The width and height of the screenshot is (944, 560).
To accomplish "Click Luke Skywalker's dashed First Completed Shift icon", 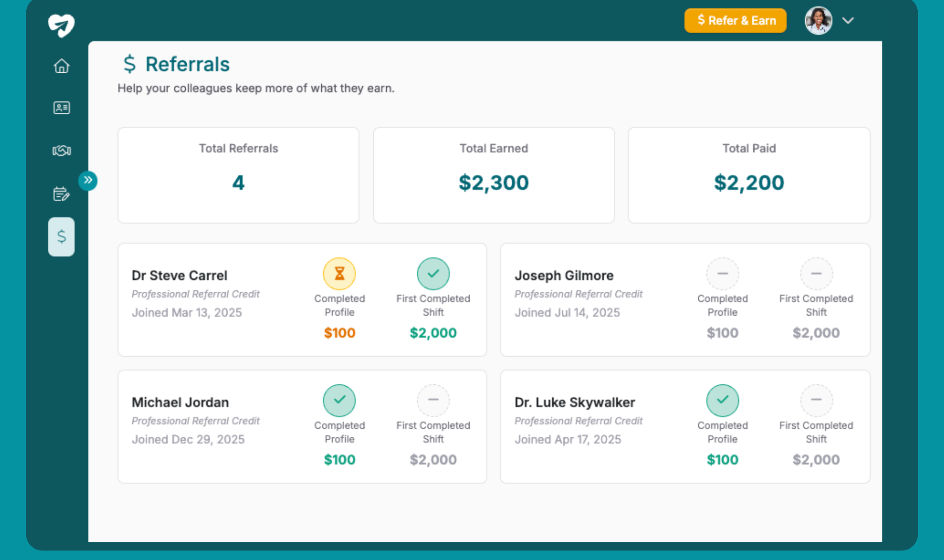I will tap(816, 400).
